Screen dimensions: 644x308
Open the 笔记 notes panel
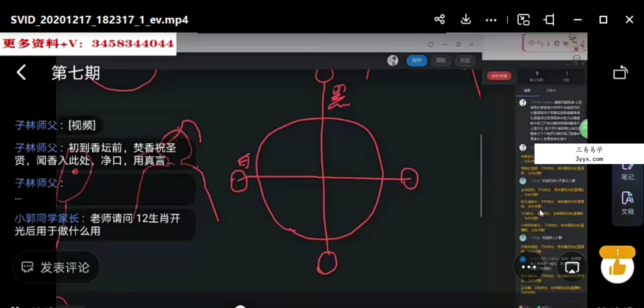[x=627, y=172]
